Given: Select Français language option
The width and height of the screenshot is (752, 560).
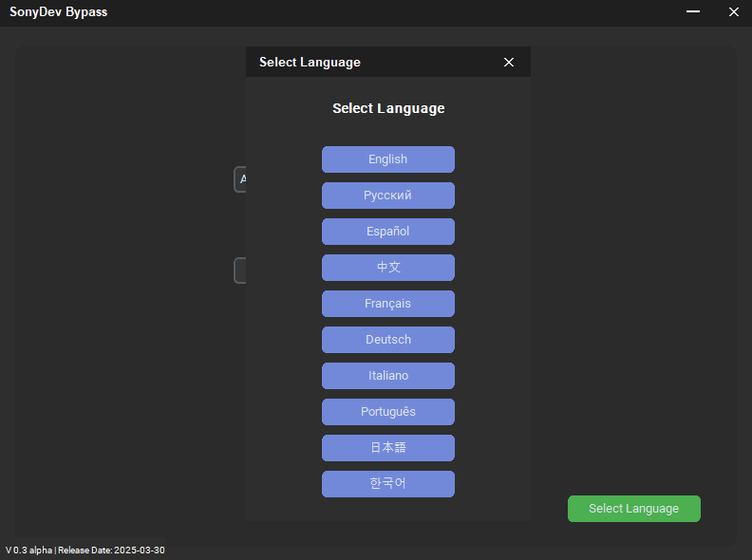Looking at the screenshot, I should [x=388, y=304].
